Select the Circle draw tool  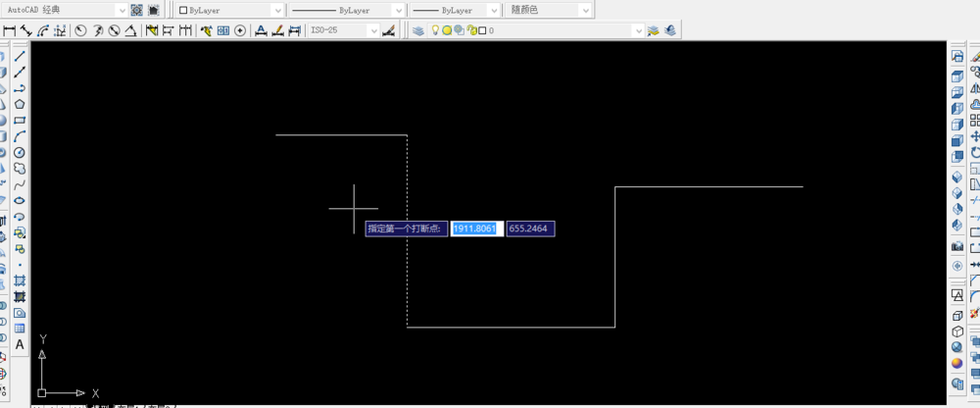coord(20,152)
